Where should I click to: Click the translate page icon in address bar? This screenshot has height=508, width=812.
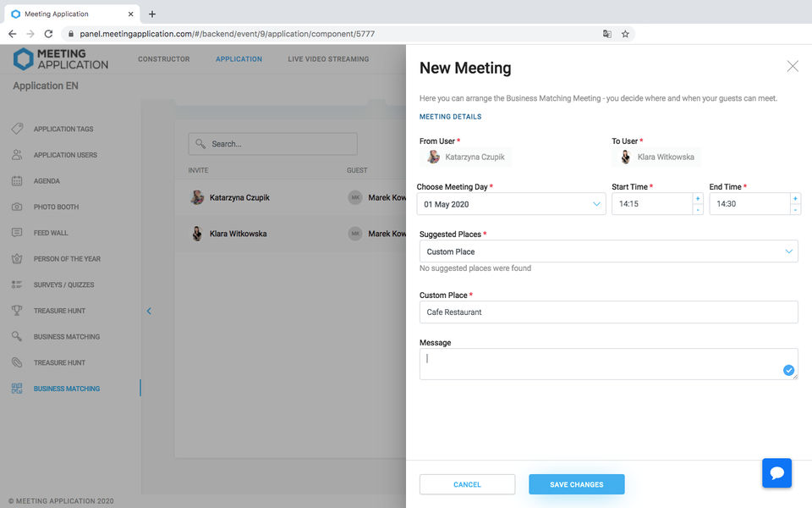coord(606,34)
